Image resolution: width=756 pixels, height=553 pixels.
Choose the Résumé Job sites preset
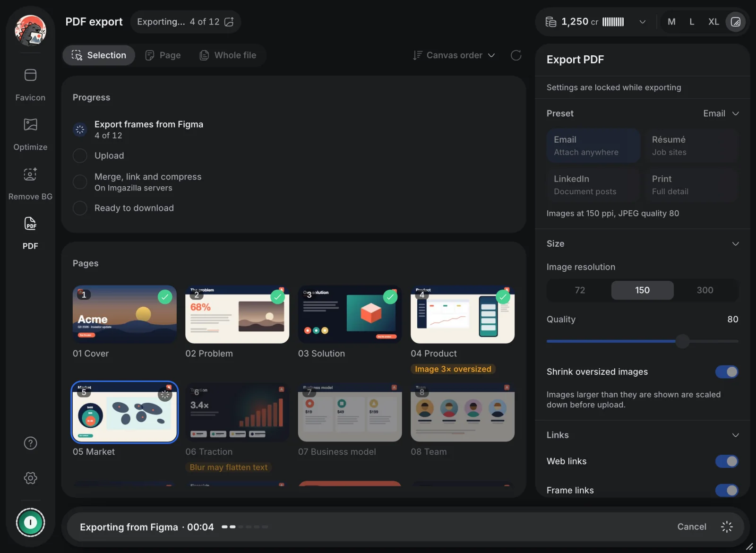pos(692,146)
